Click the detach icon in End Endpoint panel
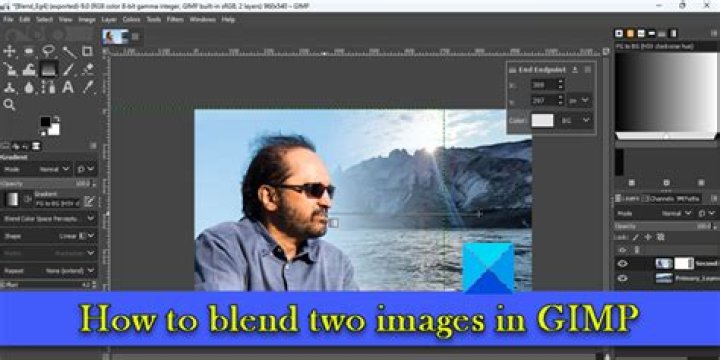 click(x=575, y=70)
